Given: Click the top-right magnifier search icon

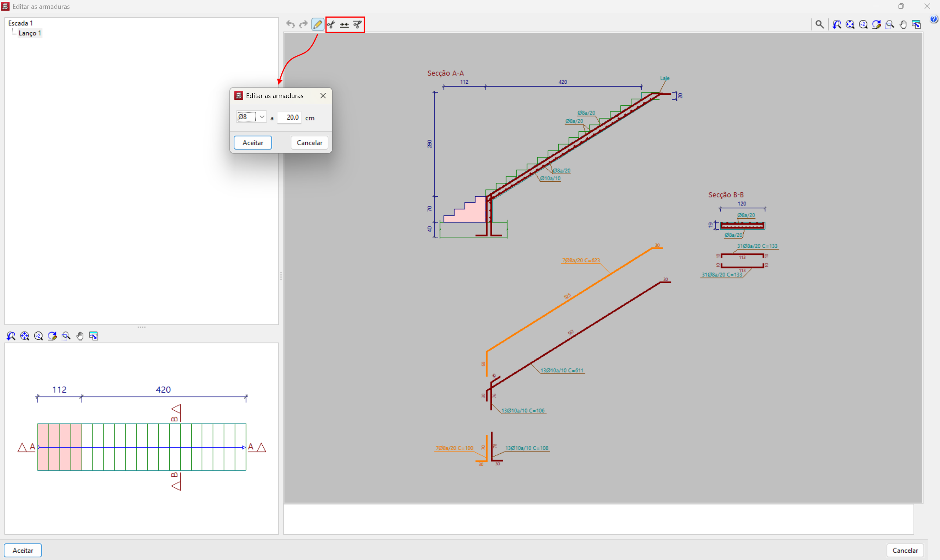Looking at the screenshot, I should click(x=819, y=25).
